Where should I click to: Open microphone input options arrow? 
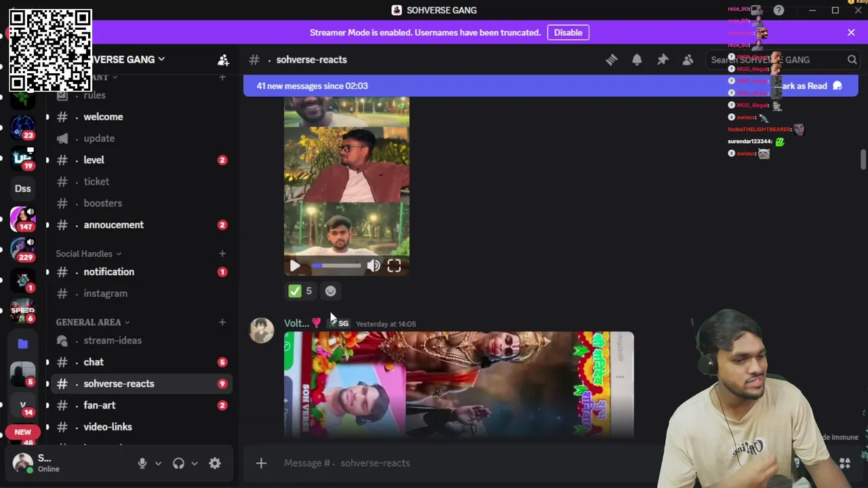[158, 464]
